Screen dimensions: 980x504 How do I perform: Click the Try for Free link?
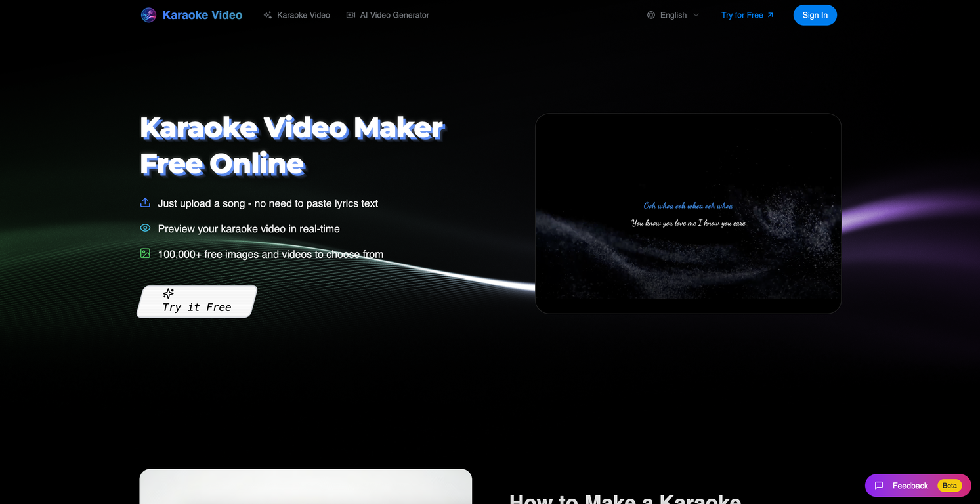point(742,14)
